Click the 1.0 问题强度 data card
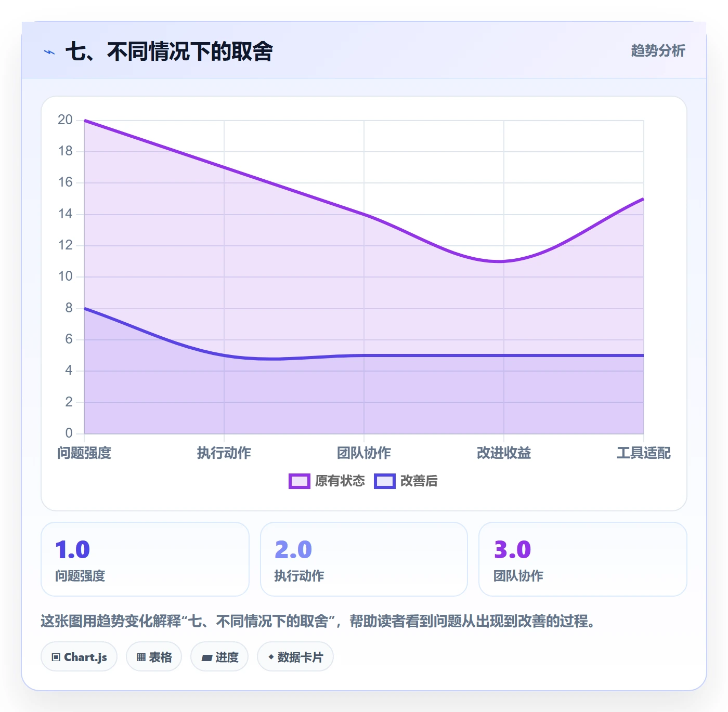Image resolution: width=728 pixels, height=712 pixels. point(145,559)
